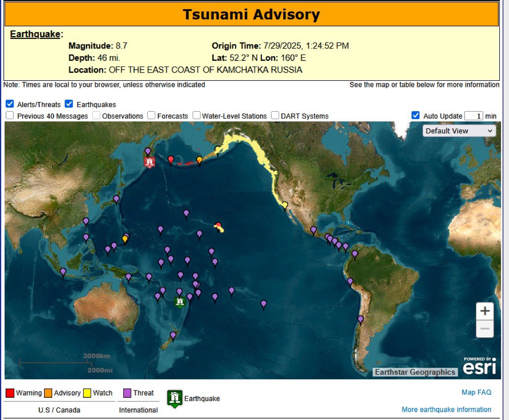This screenshot has width=509, height=420.
Task: Click the U.S / Canada legend label
Action: [x=59, y=410]
